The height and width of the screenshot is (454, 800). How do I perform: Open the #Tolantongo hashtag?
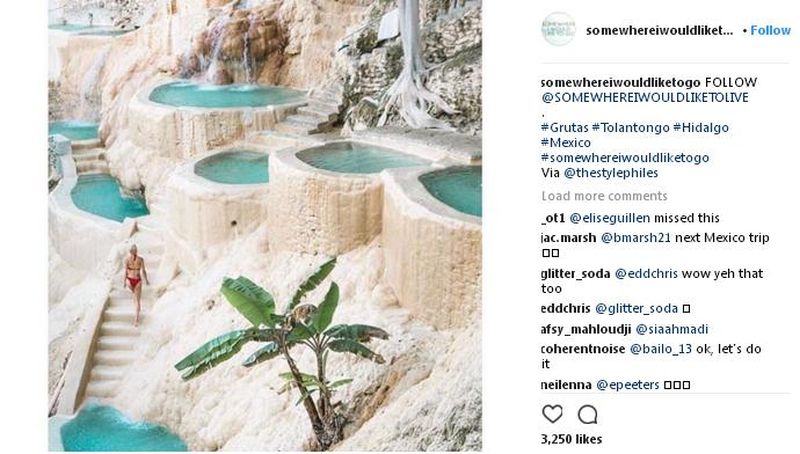[631, 128]
